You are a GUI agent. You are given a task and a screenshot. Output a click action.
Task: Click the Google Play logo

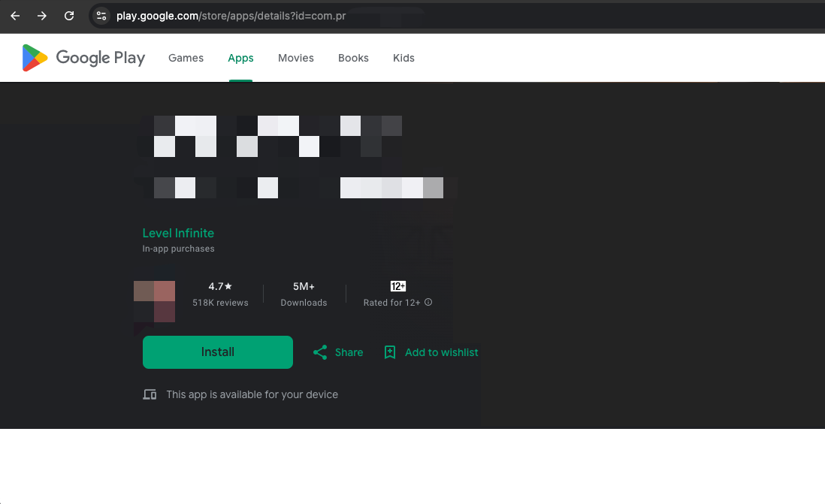pyautogui.click(x=83, y=58)
